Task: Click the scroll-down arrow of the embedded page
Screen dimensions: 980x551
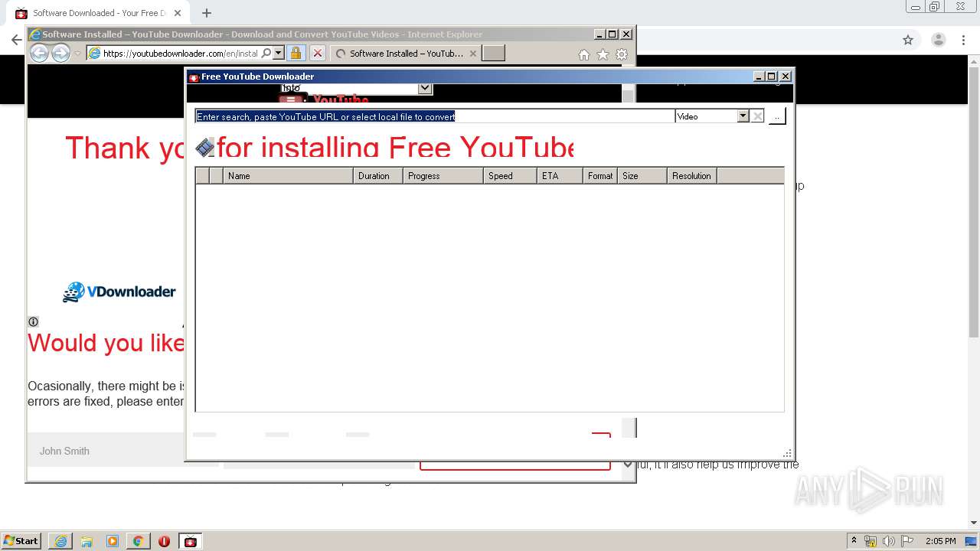Action: (x=628, y=464)
